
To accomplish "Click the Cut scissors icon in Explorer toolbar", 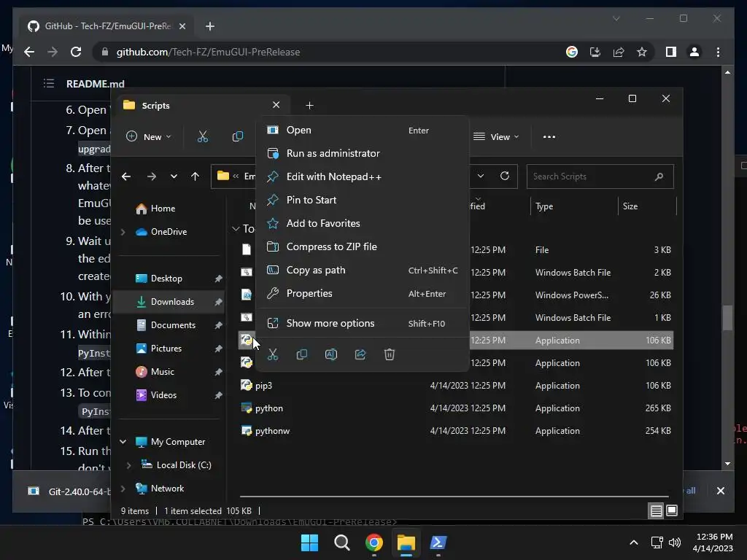I will click(x=203, y=136).
